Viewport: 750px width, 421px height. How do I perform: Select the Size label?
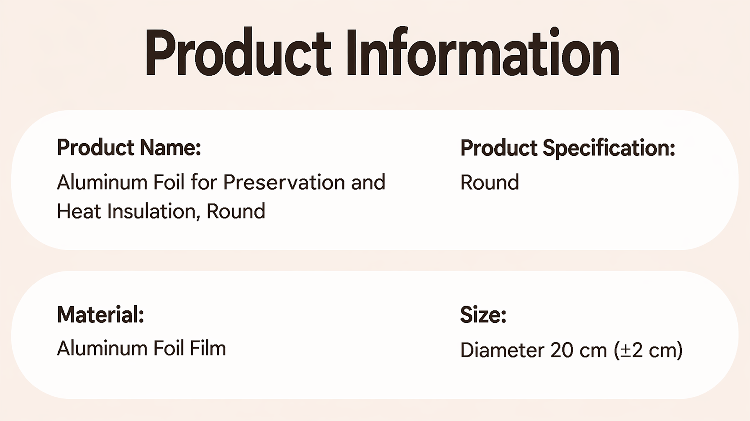pyautogui.click(x=483, y=315)
